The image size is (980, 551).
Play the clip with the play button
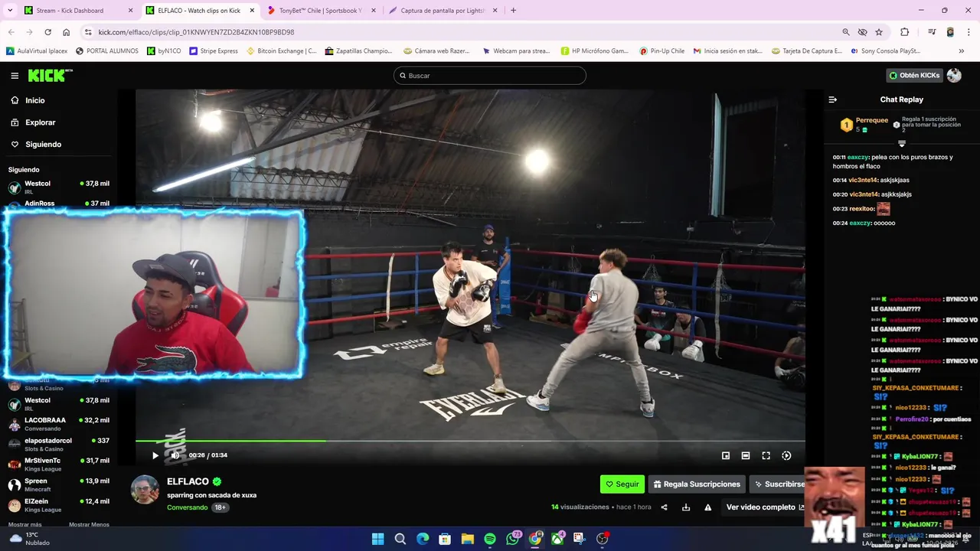[x=155, y=455]
